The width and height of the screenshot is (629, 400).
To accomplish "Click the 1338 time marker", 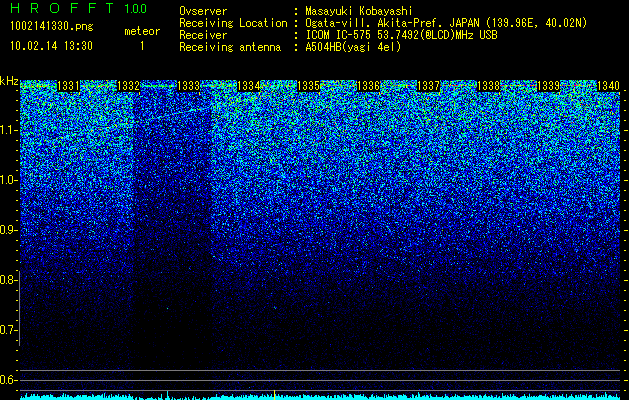I will pyautogui.click(x=489, y=86).
